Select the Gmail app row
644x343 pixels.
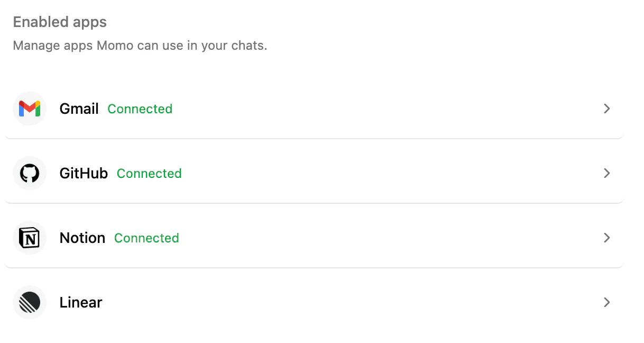tap(317, 109)
